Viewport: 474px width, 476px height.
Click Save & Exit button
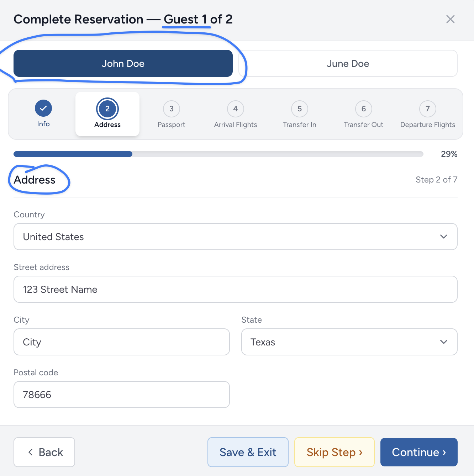[248, 452]
